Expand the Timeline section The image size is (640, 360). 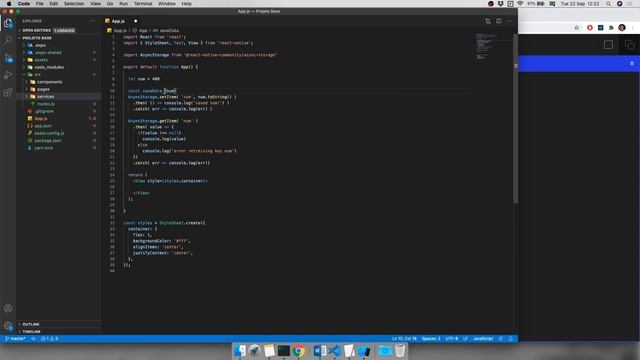pos(31,332)
